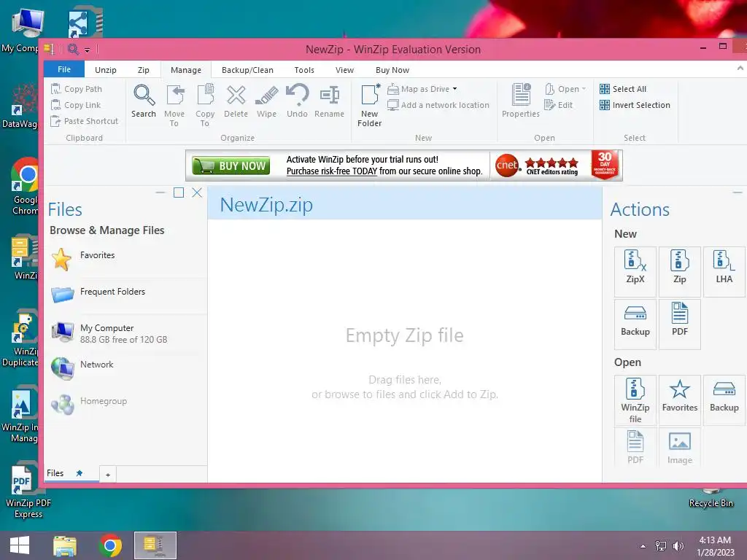Open the File menu
The image size is (747, 560).
pyautogui.click(x=64, y=69)
